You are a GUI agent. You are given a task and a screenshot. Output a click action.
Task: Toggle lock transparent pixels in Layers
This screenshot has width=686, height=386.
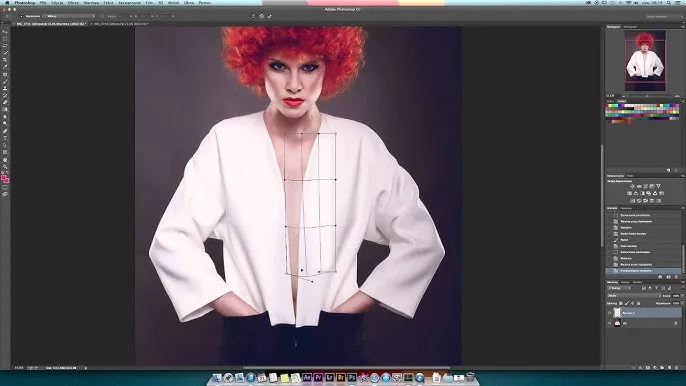621,303
